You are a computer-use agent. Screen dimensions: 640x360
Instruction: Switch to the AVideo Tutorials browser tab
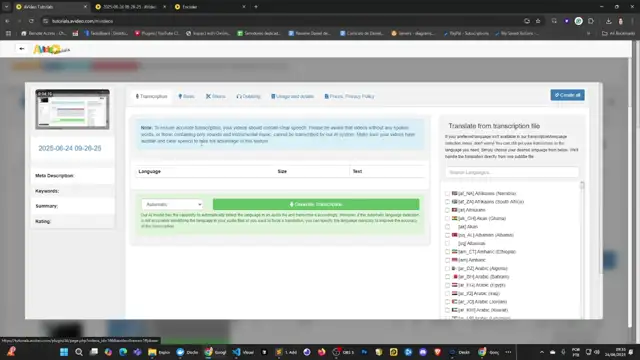[x=50, y=7]
